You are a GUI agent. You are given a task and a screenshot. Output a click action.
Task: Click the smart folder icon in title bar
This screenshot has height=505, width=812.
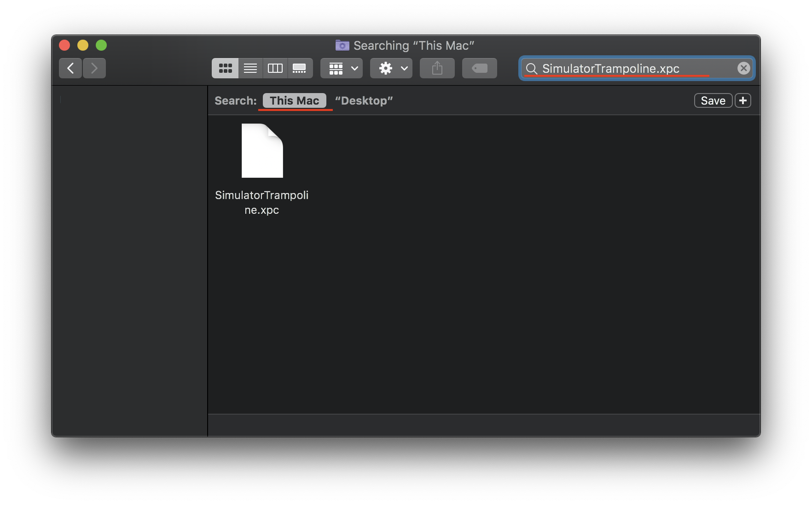342,45
